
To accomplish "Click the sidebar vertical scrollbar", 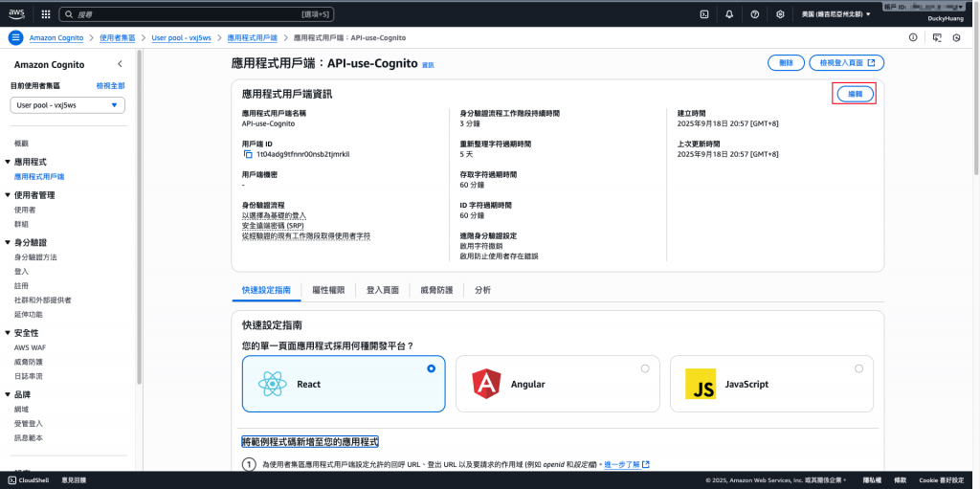I will [140, 219].
